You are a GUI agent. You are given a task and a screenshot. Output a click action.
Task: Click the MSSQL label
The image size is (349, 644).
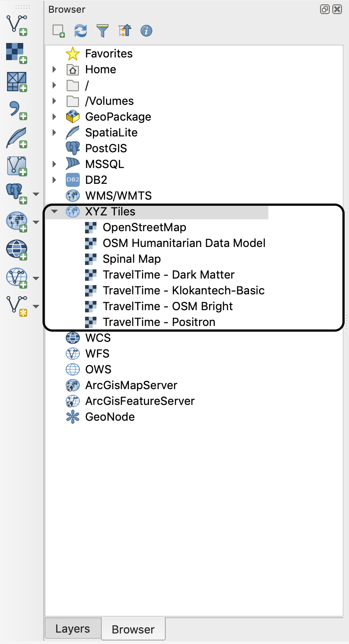pos(105,164)
